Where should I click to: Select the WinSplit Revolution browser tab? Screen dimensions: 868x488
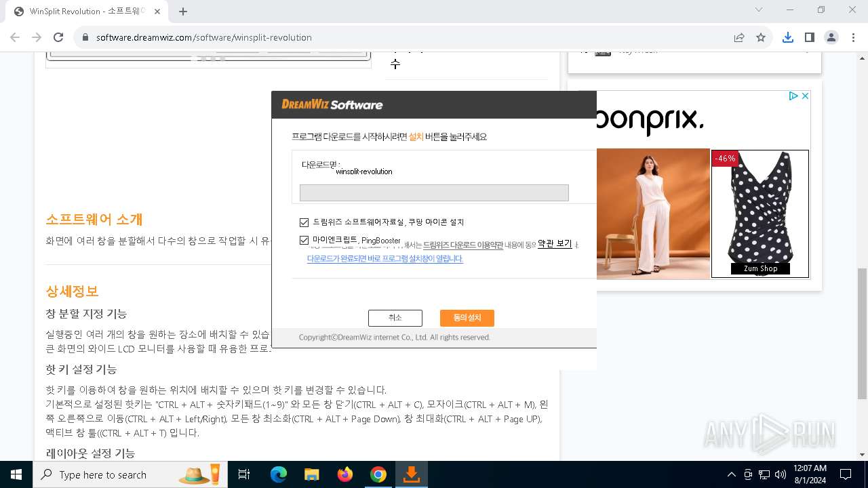(87, 12)
